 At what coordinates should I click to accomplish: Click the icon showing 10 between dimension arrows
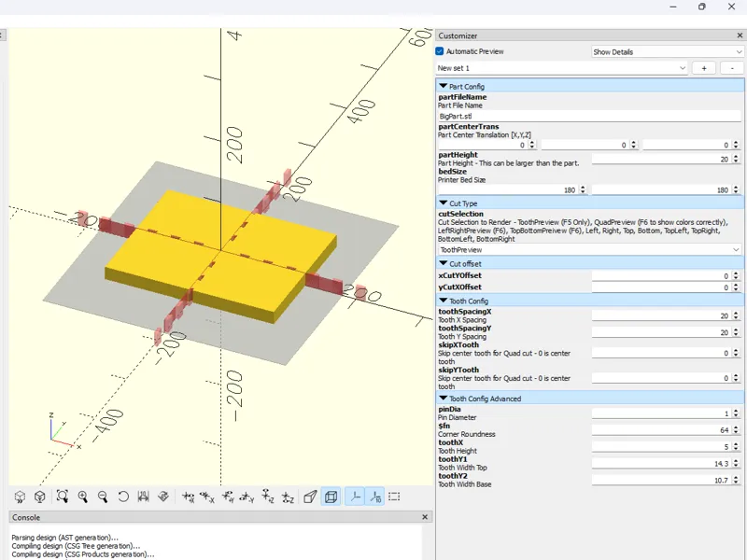[143, 497]
